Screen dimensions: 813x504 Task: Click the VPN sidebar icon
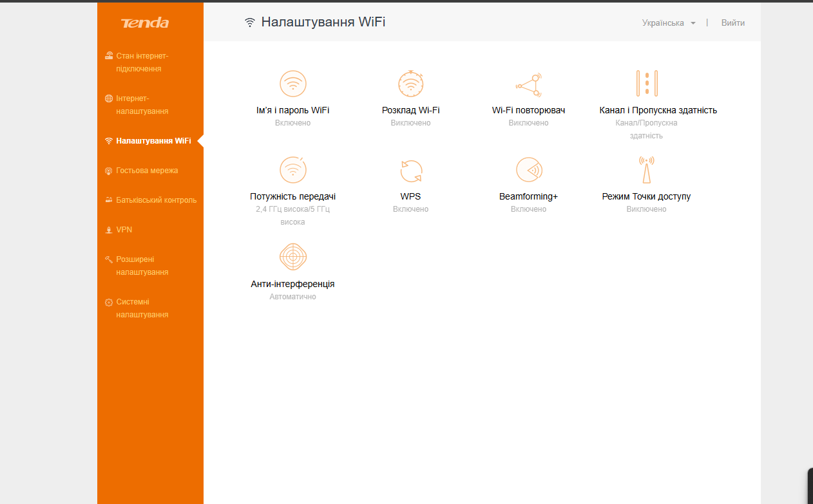tap(109, 230)
